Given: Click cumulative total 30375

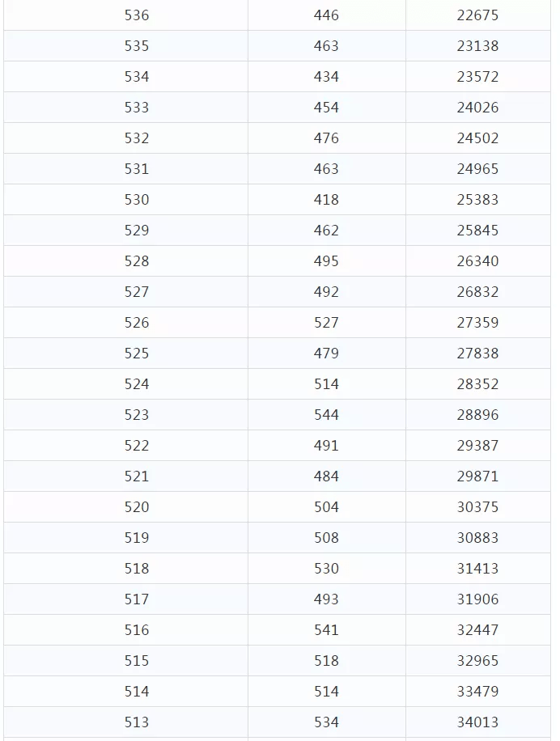Looking at the screenshot, I should (477, 507).
